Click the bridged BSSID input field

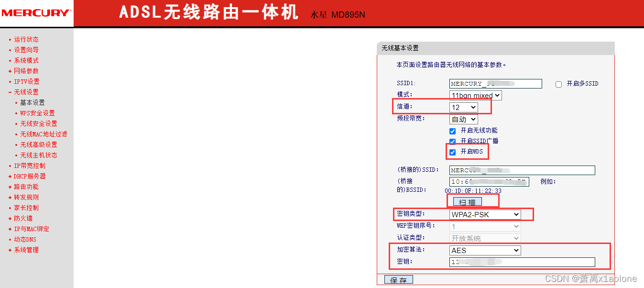tap(489, 182)
